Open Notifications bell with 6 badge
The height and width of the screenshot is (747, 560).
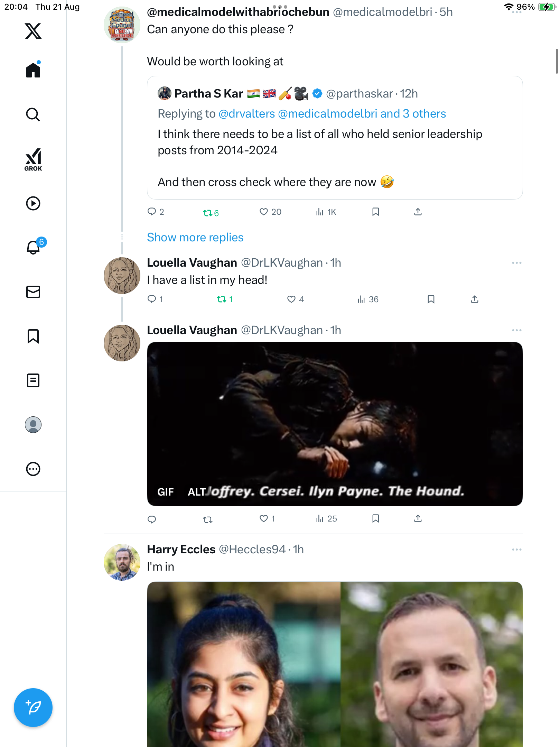tap(34, 247)
